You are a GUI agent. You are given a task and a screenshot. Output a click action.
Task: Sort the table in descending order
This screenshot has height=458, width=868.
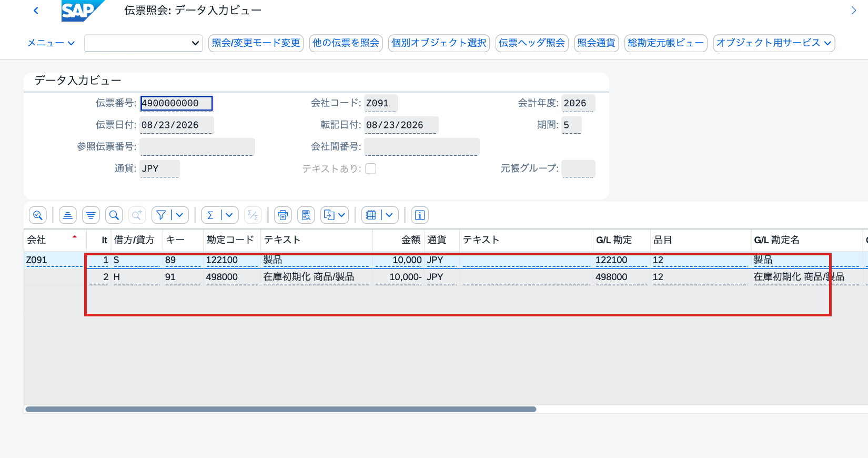click(x=91, y=215)
